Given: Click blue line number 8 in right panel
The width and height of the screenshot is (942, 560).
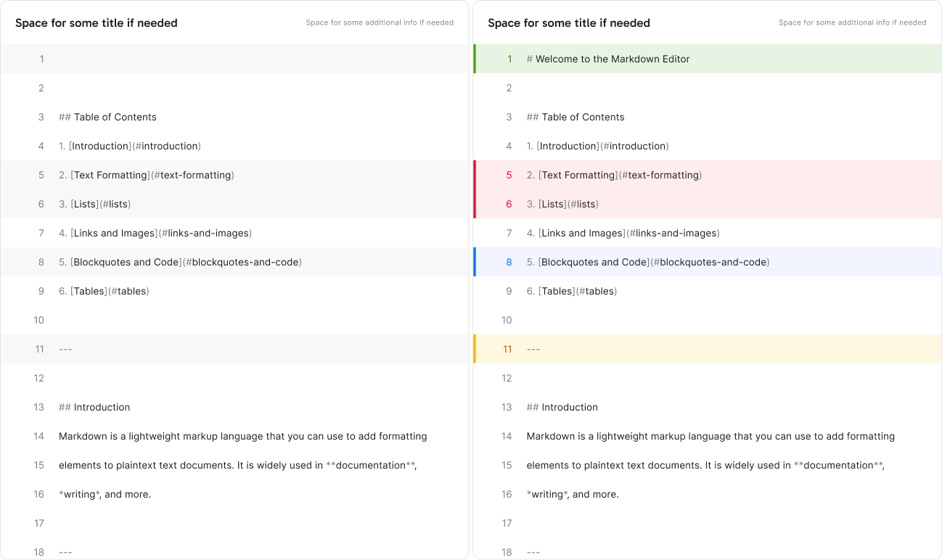Looking at the screenshot, I should (509, 262).
